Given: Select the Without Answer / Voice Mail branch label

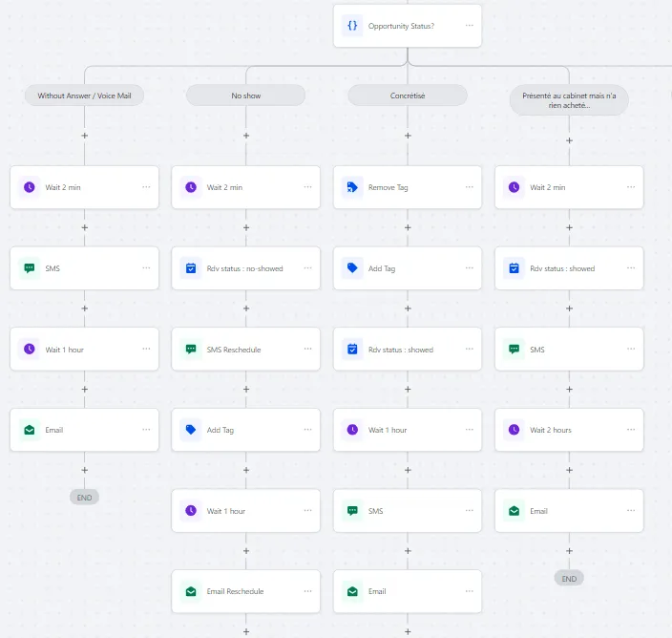Looking at the screenshot, I should 84,96.
